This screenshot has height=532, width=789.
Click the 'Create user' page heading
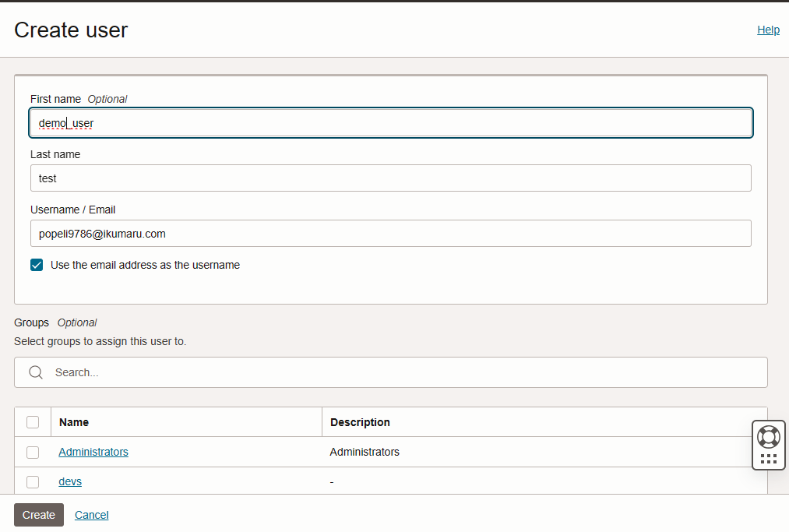(71, 30)
